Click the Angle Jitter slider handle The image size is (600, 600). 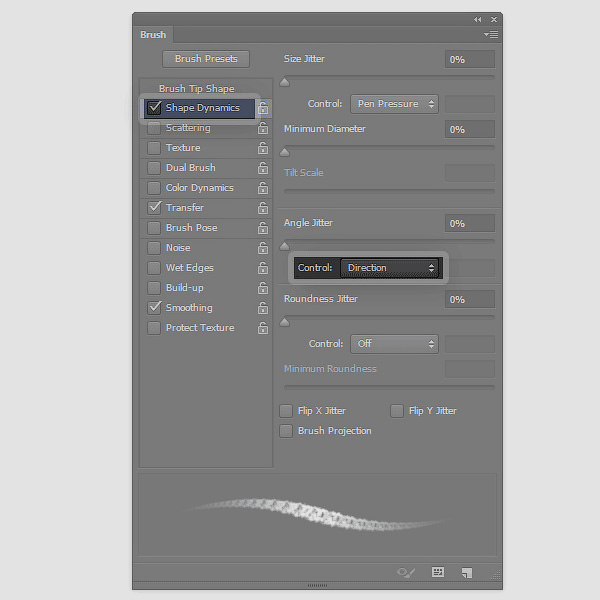pyautogui.click(x=284, y=246)
